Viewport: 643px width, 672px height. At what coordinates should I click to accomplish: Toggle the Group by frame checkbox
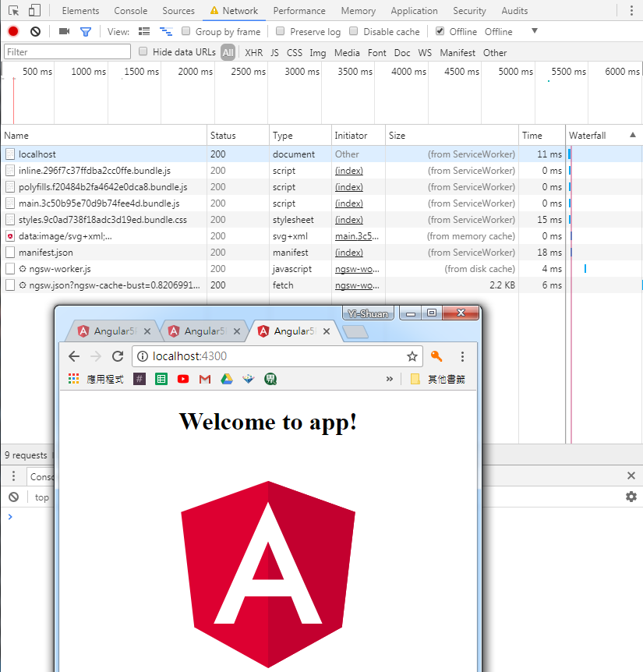(186, 31)
